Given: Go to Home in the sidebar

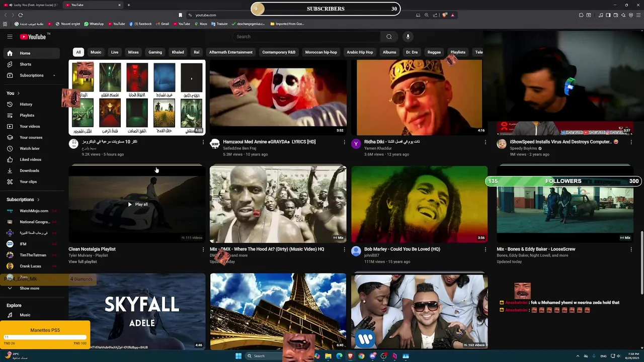Looking at the screenshot, I should (x=33, y=53).
